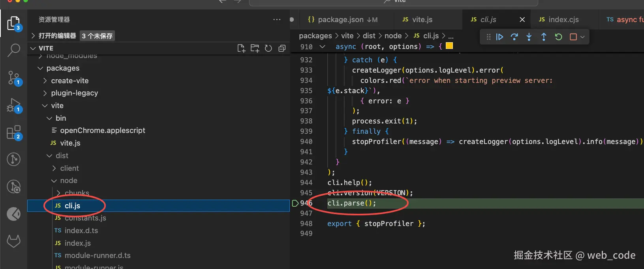Create a new file in VITE folder
This screenshot has height=269, width=644.
[x=241, y=48]
